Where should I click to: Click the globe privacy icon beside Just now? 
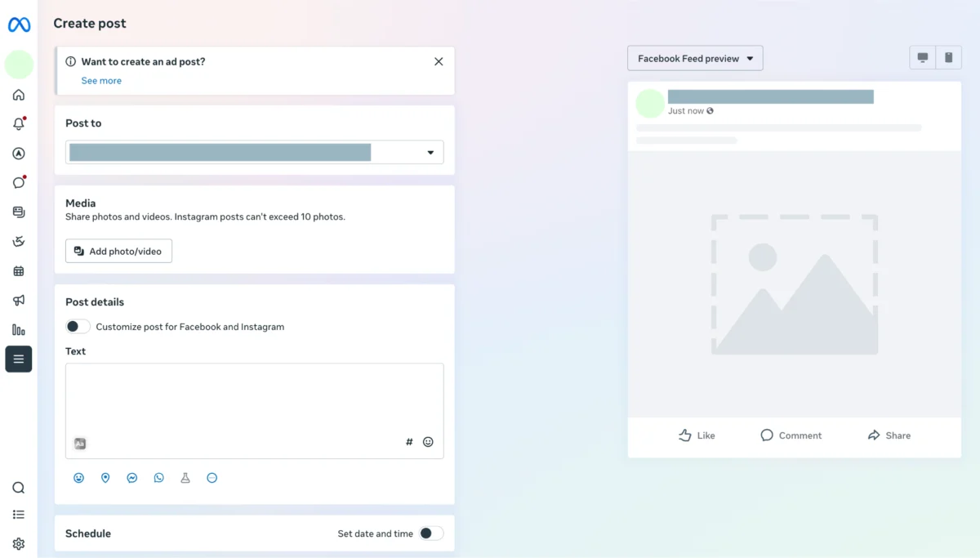coord(710,111)
